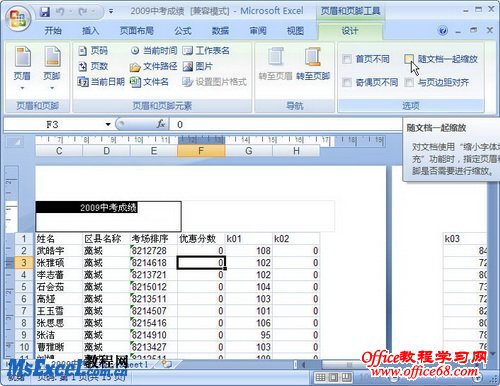Toggle Align with Page Margins (与页边距对齐) checkbox
Image resolution: width=500 pixels, height=386 pixels.
pyautogui.click(x=409, y=82)
